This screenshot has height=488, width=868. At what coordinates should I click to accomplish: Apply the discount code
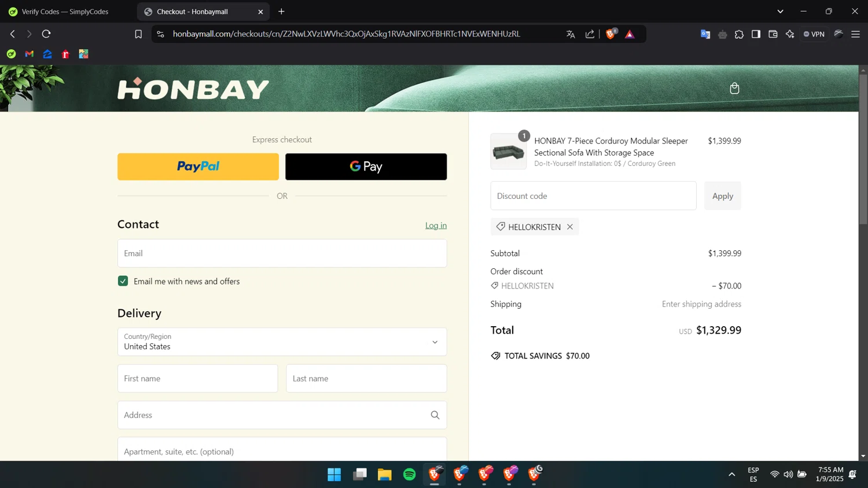click(x=722, y=196)
